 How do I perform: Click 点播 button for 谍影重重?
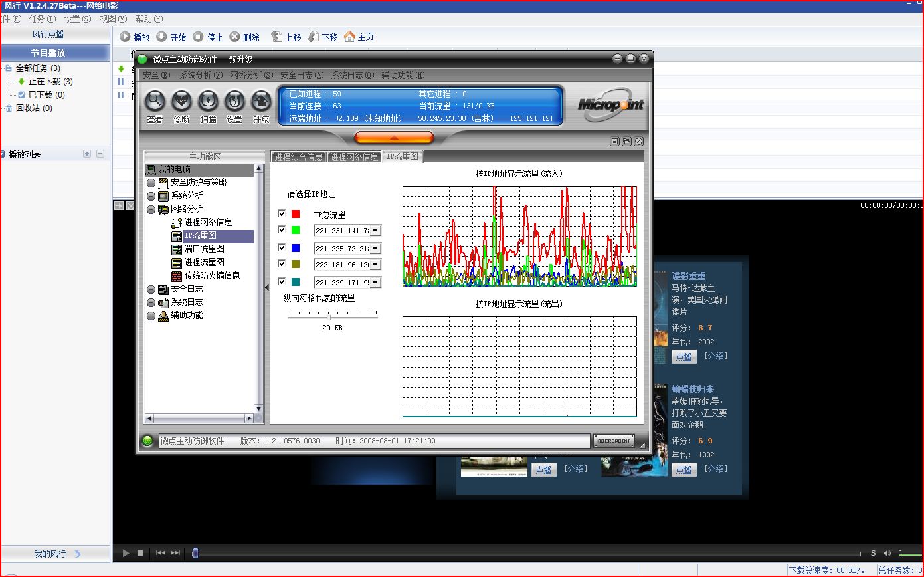coord(684,357)
